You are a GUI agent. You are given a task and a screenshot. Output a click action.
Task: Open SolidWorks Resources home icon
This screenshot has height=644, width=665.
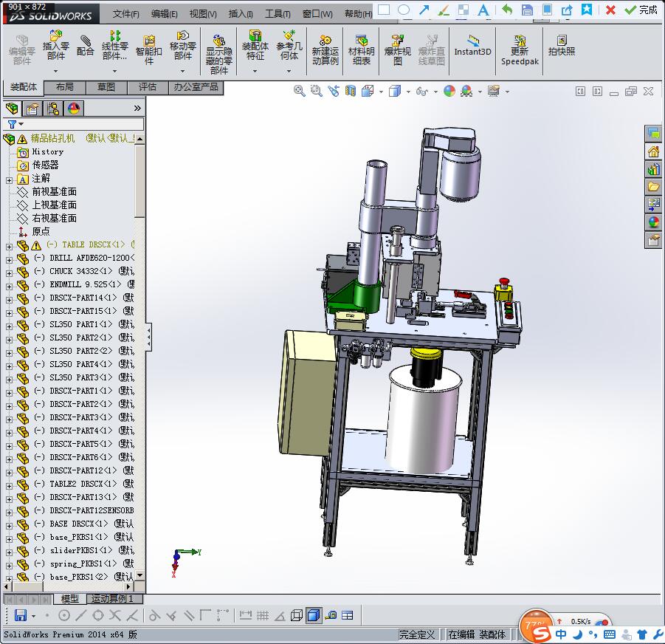tap(653, 151)
